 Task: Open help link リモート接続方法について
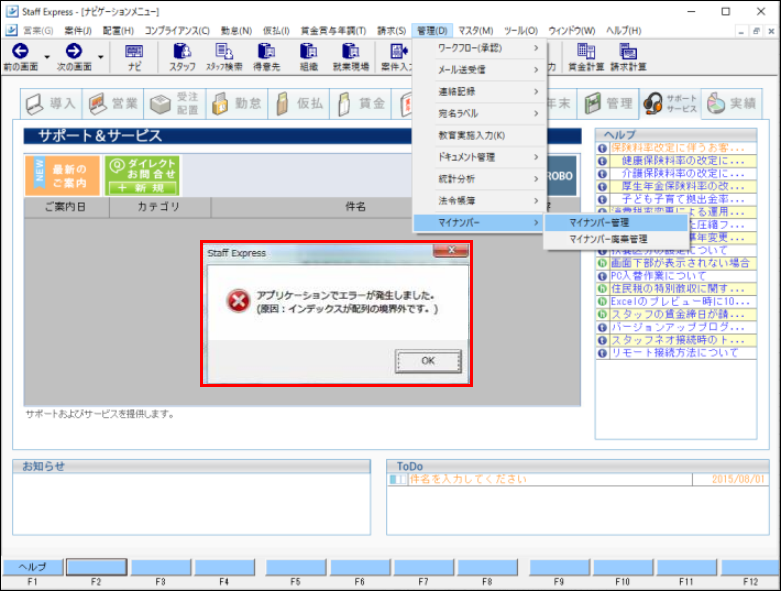674,353
